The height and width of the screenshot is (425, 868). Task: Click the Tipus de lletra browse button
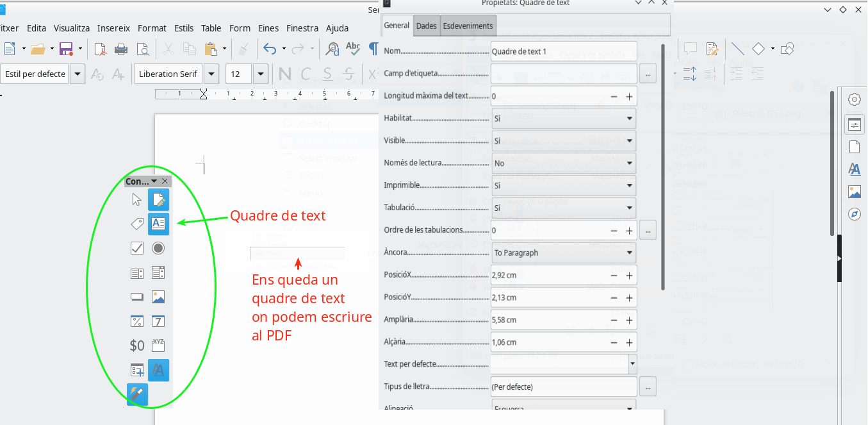pyautogui.click(x=648, y=387)
